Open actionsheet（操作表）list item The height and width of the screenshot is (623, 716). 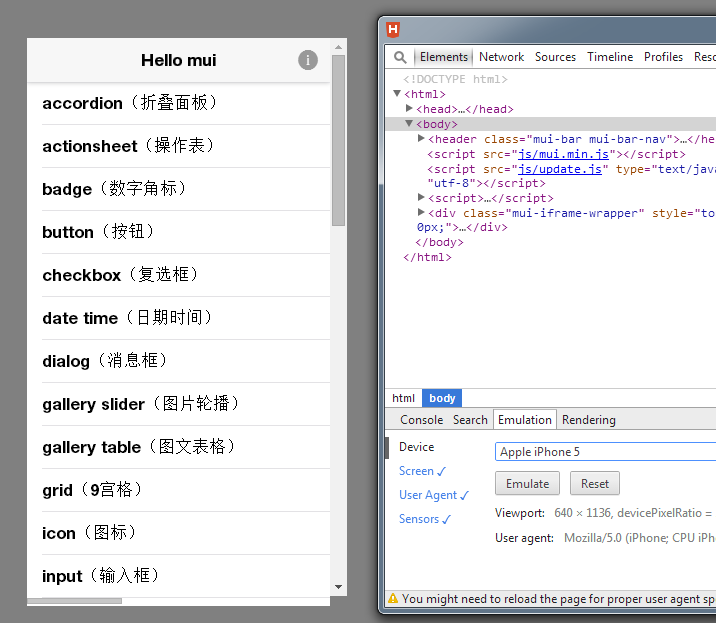179,146
